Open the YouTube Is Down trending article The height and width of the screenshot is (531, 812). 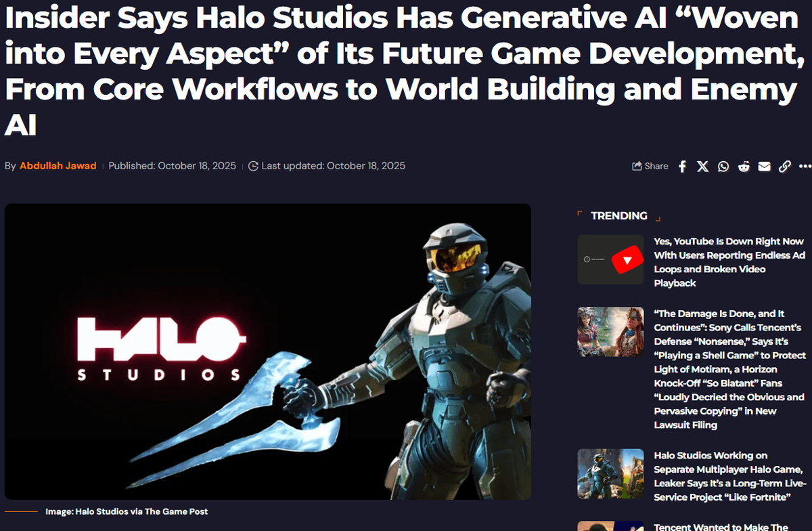point(729,262)
